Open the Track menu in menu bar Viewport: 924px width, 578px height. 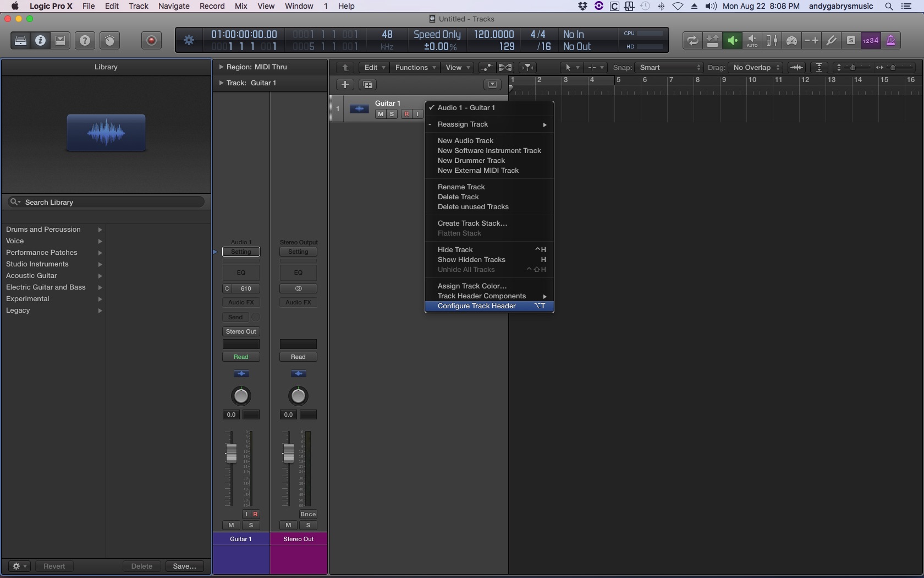pos(139,6)
